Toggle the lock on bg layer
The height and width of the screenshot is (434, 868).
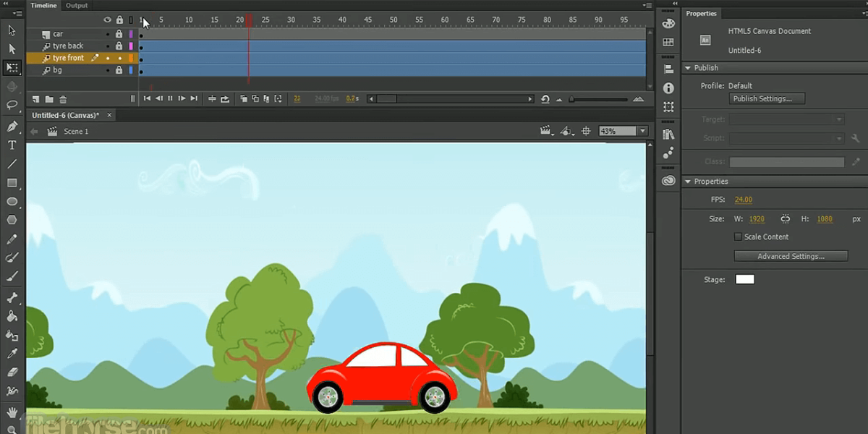point(119,70)
